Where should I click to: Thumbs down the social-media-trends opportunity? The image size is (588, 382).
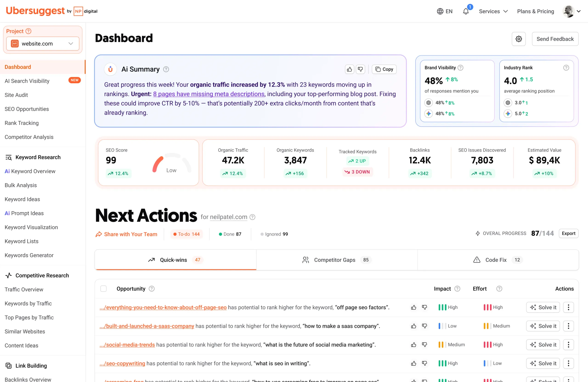click(x=424, y=345)
